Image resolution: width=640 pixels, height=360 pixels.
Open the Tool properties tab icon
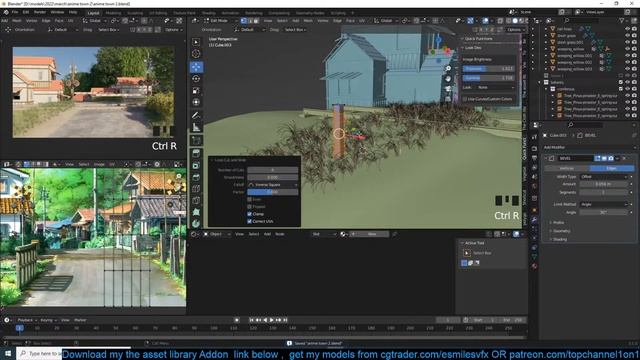[x=534, y=137]
